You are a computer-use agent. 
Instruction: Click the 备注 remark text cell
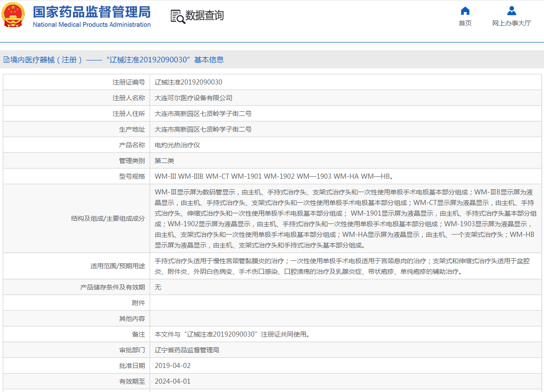pos(232,334)
